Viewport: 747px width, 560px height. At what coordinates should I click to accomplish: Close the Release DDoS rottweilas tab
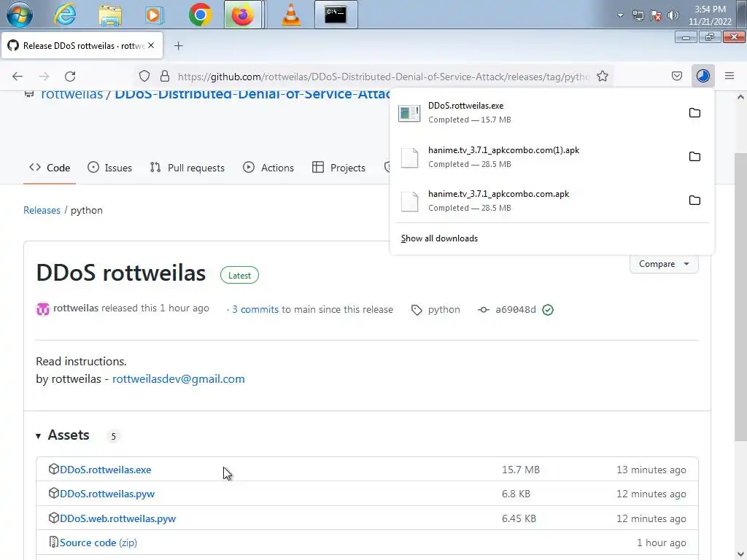[x=151, y=45]
